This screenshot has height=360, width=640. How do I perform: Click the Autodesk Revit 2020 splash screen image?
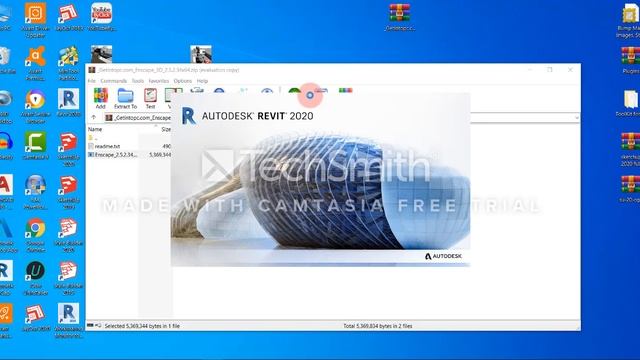320,180
